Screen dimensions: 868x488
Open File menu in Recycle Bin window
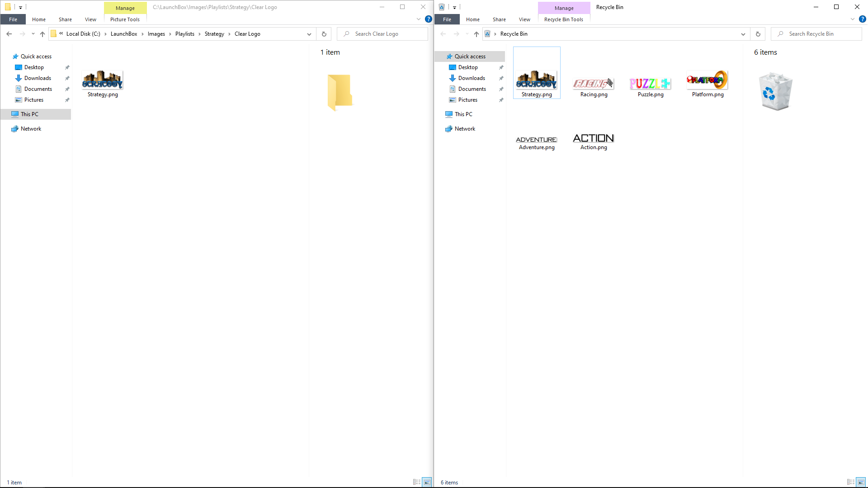point(447,19)
